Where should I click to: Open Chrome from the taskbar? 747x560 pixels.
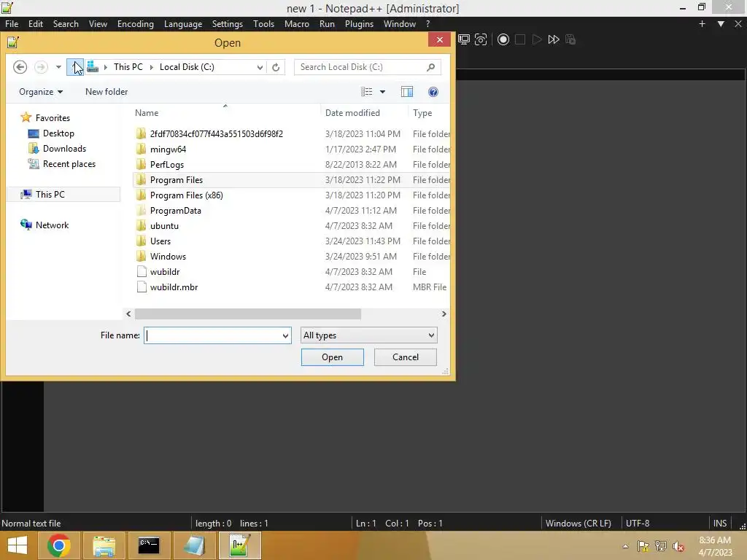click(59, 545)
